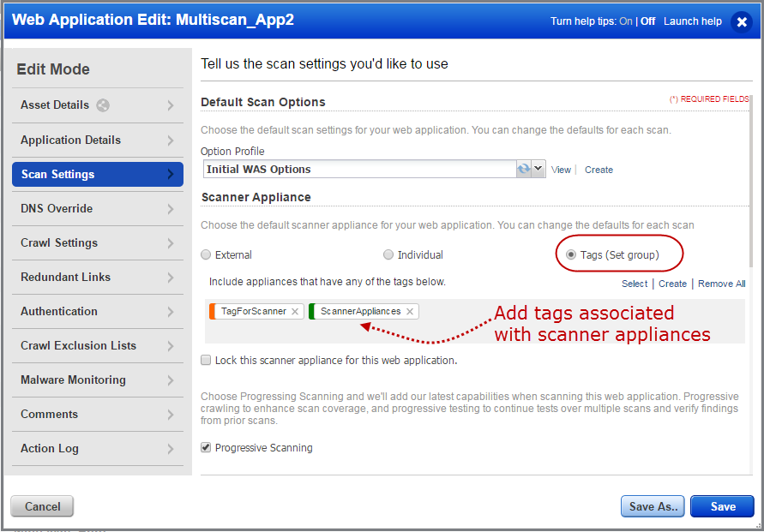
Task: Click the Authentication chevron arrow
Action: [x=170, y=312]
